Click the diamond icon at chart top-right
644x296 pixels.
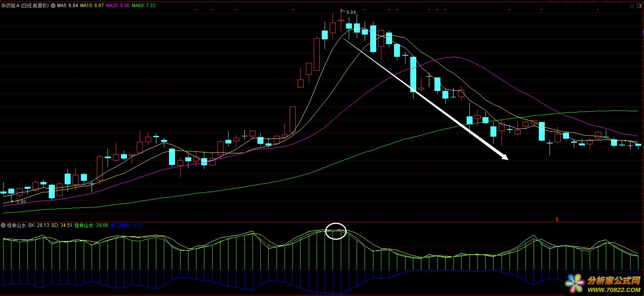(632, 6)
